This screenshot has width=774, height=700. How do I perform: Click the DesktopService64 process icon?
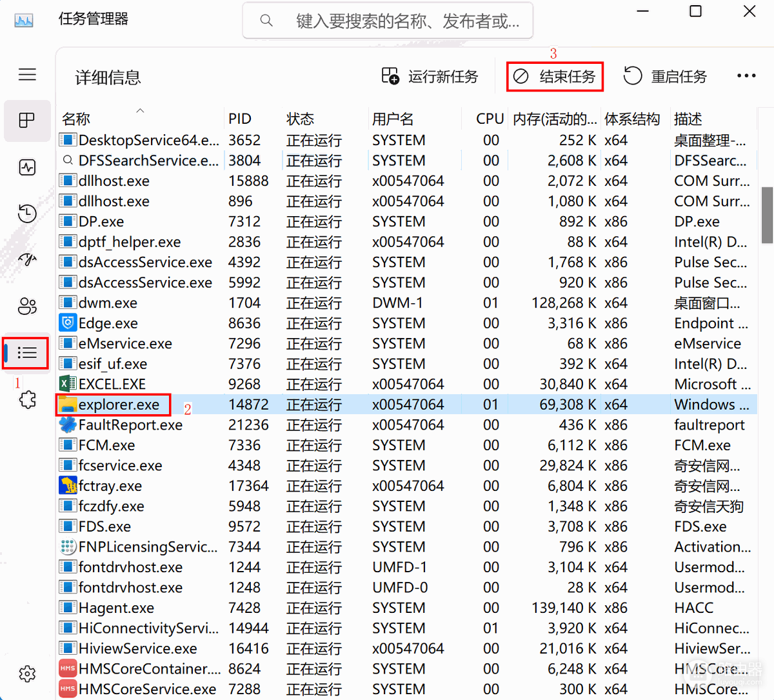(x=68, y=139)
